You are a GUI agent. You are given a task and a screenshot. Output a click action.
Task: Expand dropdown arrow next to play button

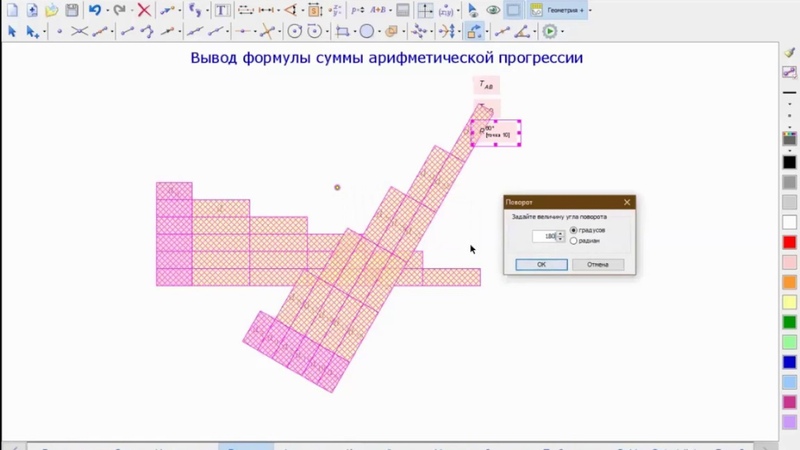561,32
